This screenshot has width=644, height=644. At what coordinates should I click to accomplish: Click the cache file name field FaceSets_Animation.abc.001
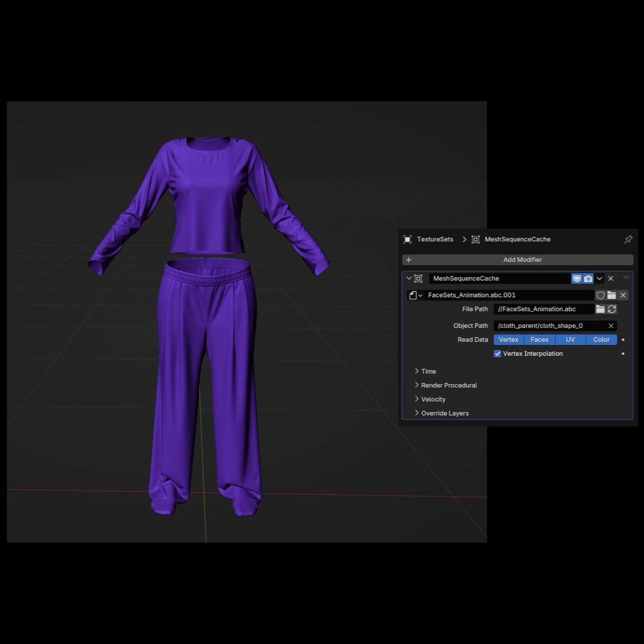(509, 295)
